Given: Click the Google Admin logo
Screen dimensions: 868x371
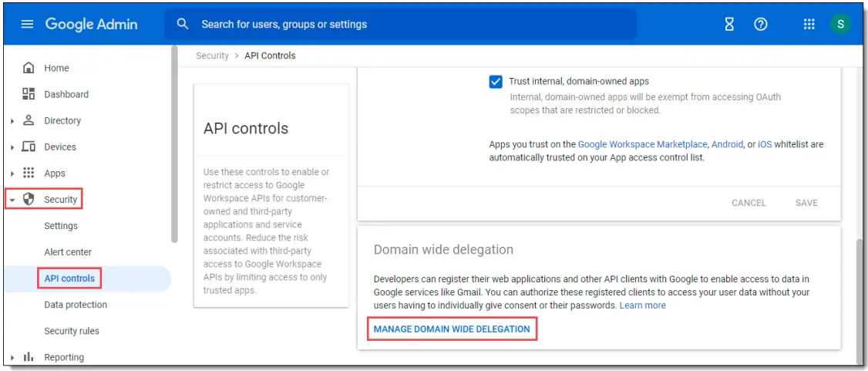Looking at the screenshot, I should (91, 25).
